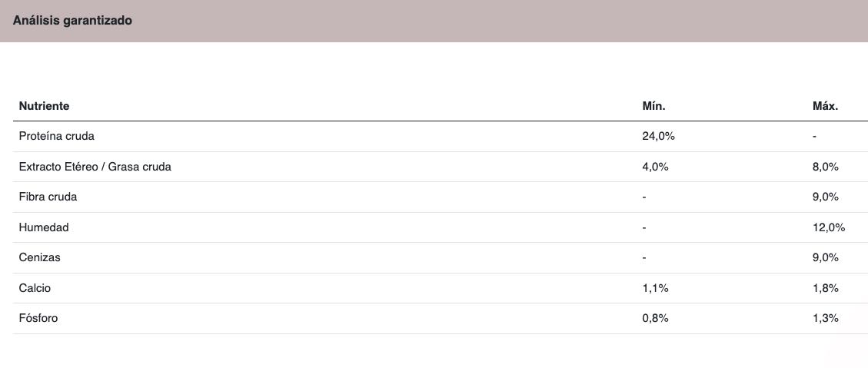Select the Proteína cruda row label
Image resolution: width=868 pixels, height=368 pixels.
pos(56,136)
